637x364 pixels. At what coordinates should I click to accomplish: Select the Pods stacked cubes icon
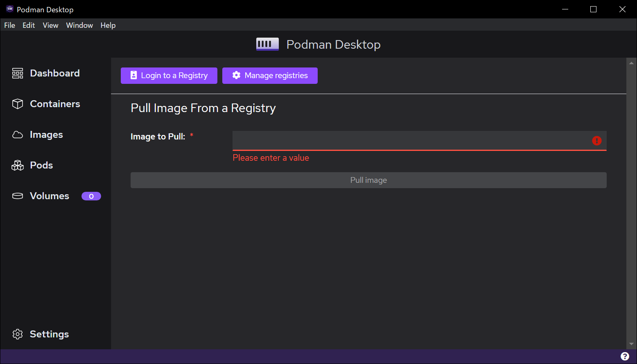coord(18,165)
